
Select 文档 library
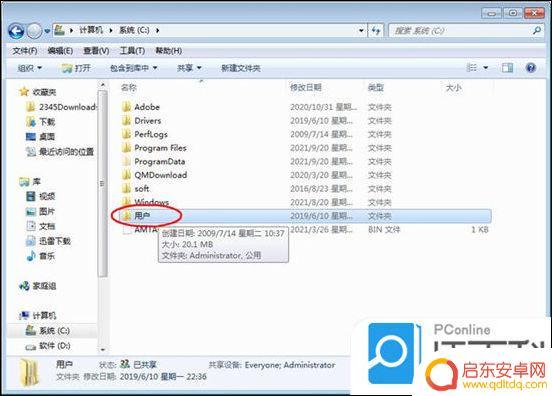41,226
